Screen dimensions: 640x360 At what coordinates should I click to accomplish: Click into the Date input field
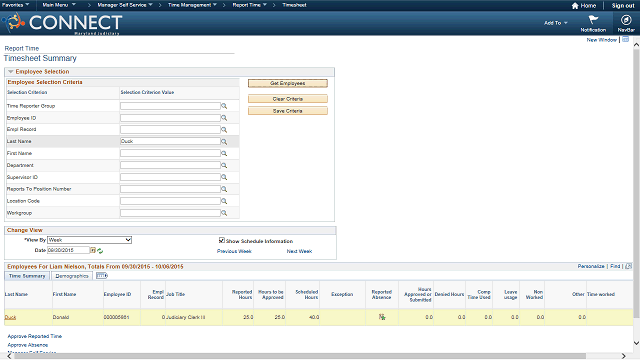[x=68, y=250]
